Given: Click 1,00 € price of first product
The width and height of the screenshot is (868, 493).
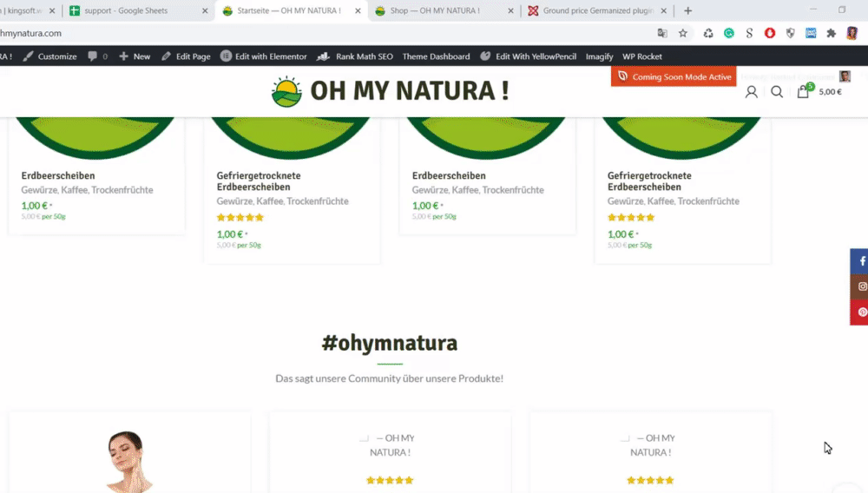Looking at the screenshot, I should pyautogui.click(x=35, y=206).
